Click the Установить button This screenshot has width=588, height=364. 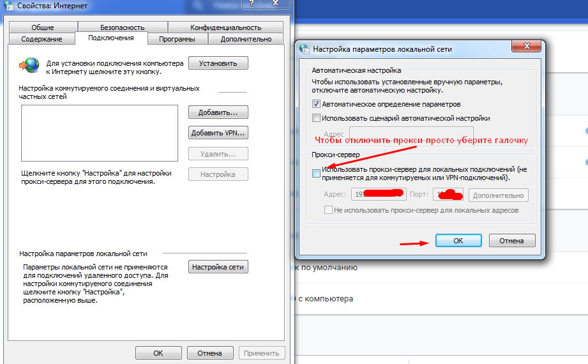coord(218,63)
